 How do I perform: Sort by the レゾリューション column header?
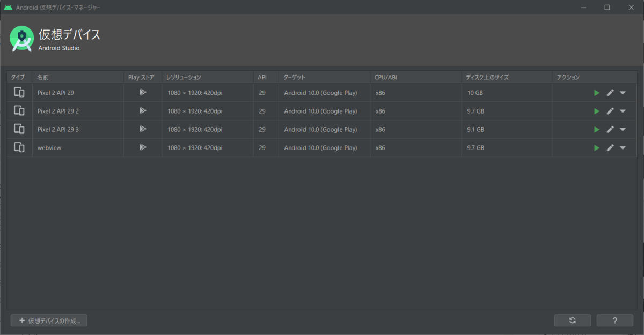(208, 77)
